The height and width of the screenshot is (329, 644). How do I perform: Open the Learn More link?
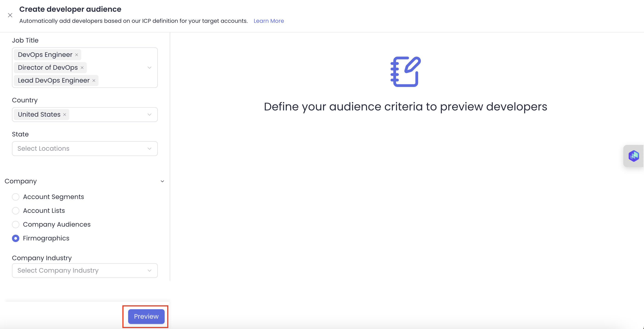click(268, 21)
